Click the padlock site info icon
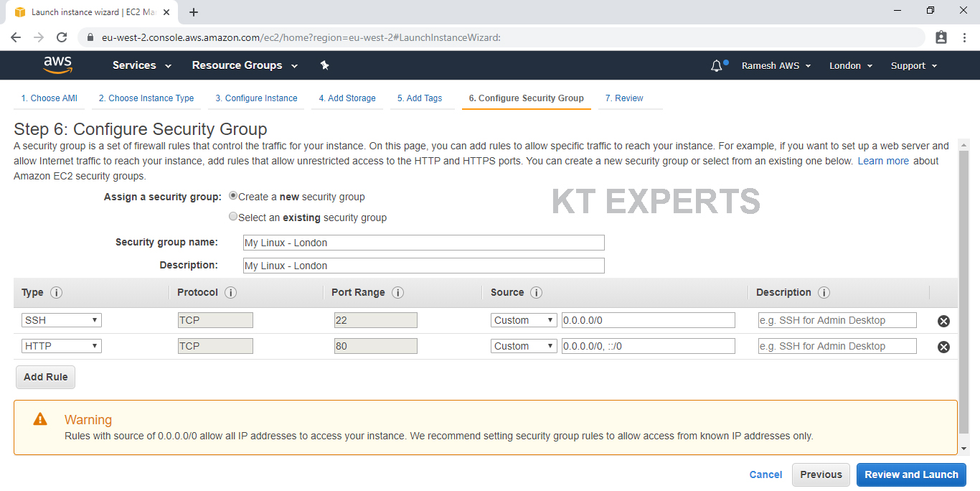The height and width of the screenshot is (491, 980). pyautogui.click(x=90, y=37)
